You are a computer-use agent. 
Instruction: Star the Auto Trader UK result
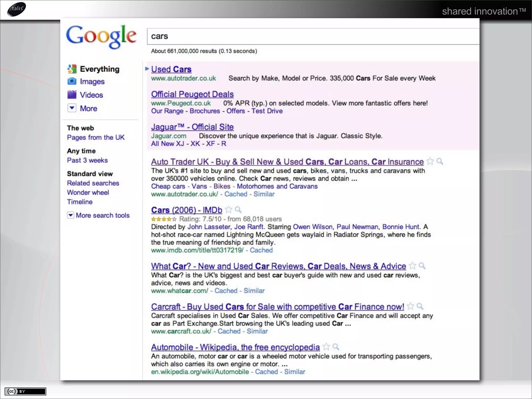[x=430, y=161]
